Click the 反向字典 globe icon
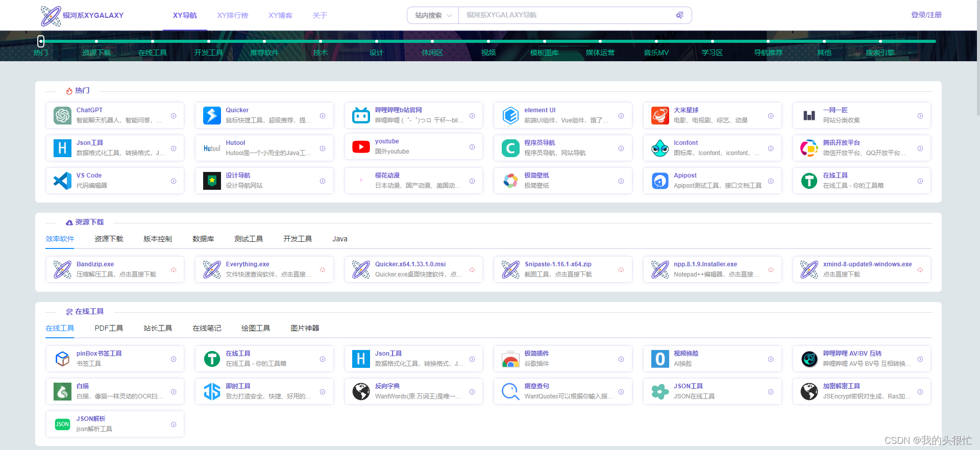Image resolution: width=980 pixels, height=450 pixels. pos(361,391)
